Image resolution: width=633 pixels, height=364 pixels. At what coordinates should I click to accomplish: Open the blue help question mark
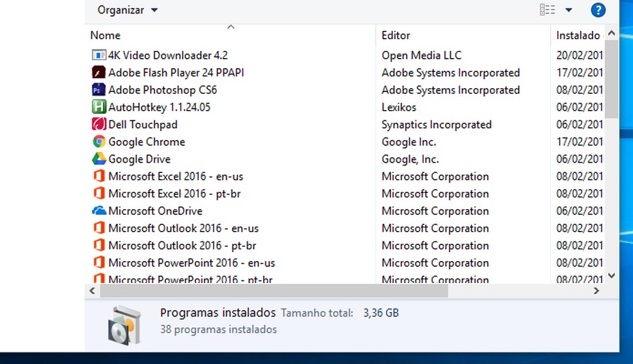tap(598, 10)
